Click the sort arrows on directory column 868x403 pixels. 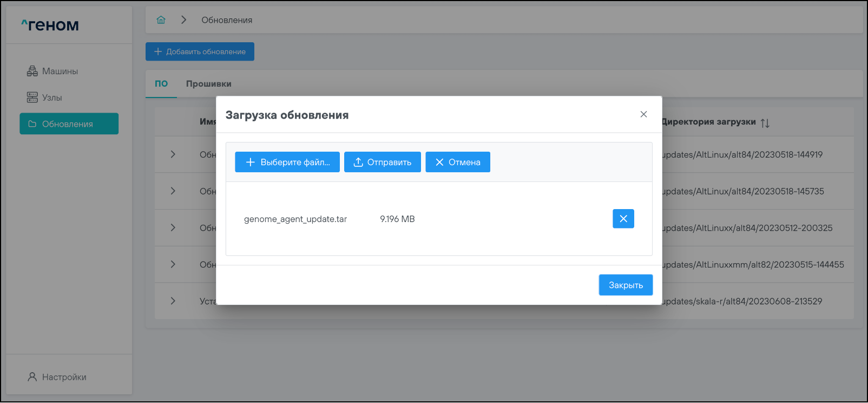point(765,123)
